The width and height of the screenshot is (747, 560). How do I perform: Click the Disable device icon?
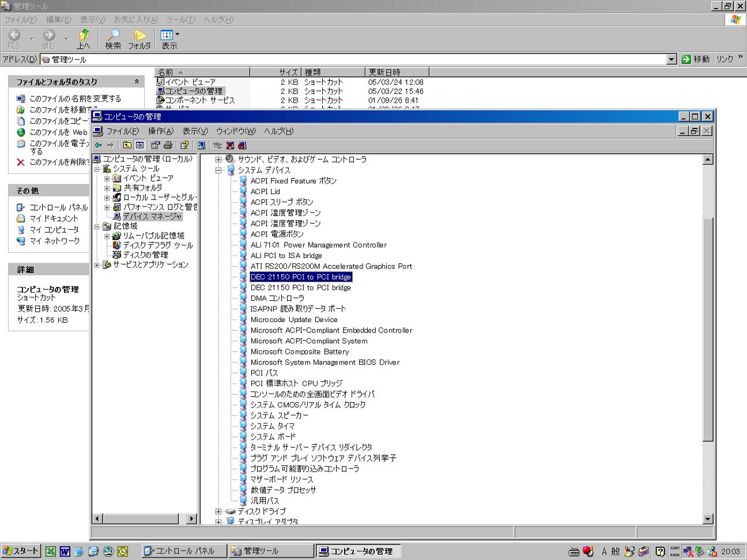242,145
